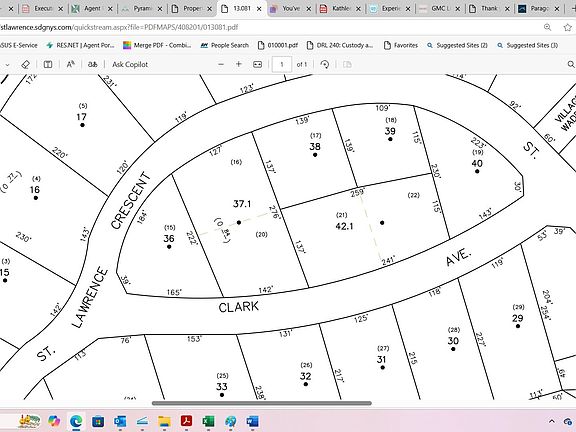Open the Suggested Sites (2) bookmark

coord(457,45)
